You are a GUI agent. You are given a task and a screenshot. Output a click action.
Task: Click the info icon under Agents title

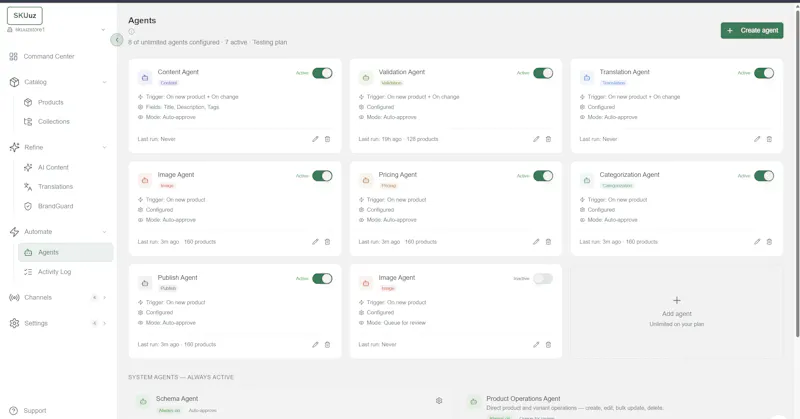132,31
